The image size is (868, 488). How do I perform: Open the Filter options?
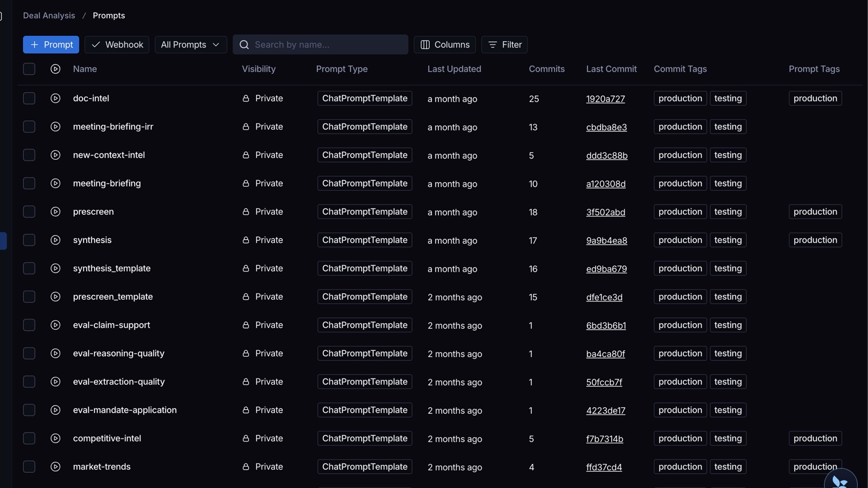[505, 44]
